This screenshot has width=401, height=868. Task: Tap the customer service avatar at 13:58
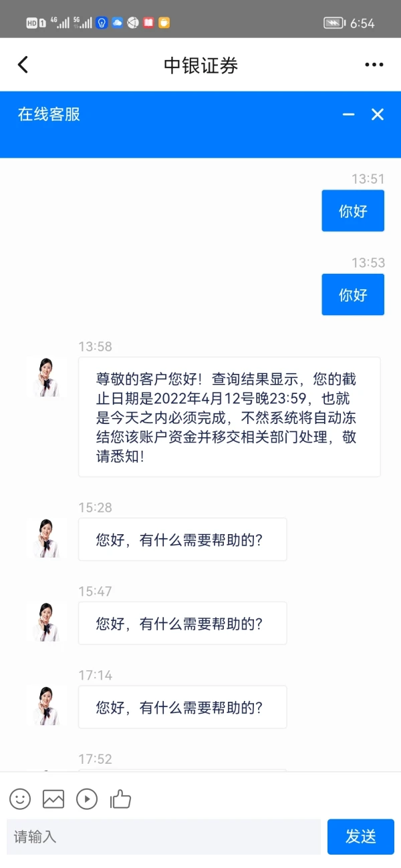point(46,376)
